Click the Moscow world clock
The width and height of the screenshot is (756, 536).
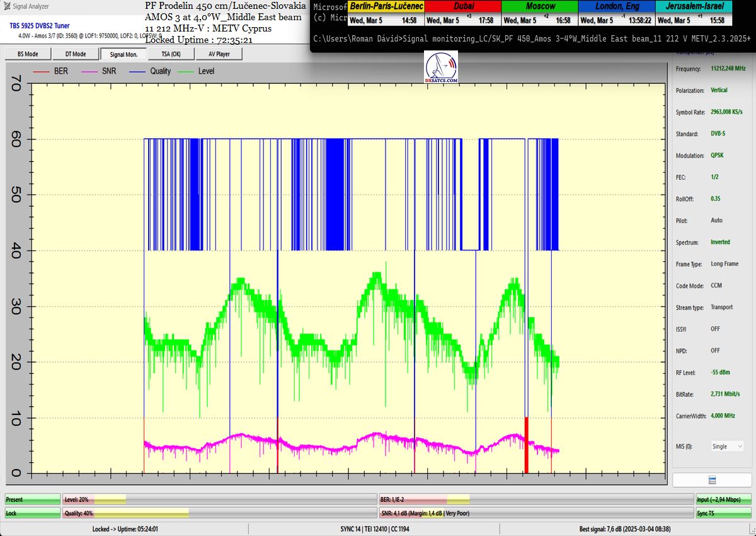click(539, 13)
